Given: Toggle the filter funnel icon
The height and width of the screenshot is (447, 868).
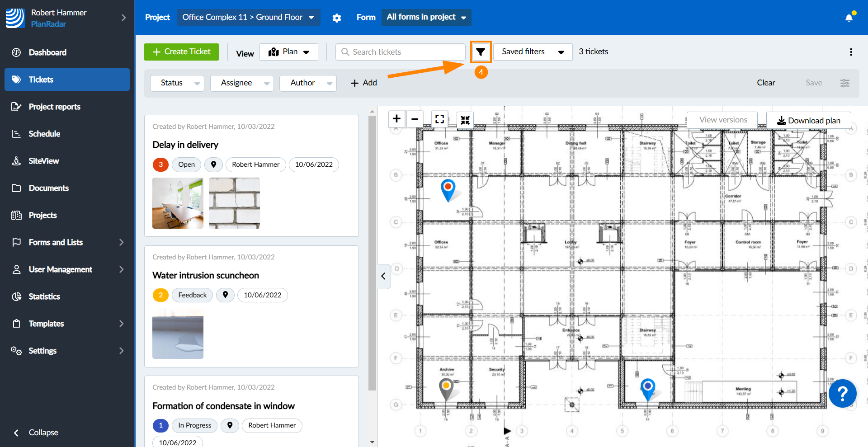Looking at the screenshot, I should [x=481, y=52].
